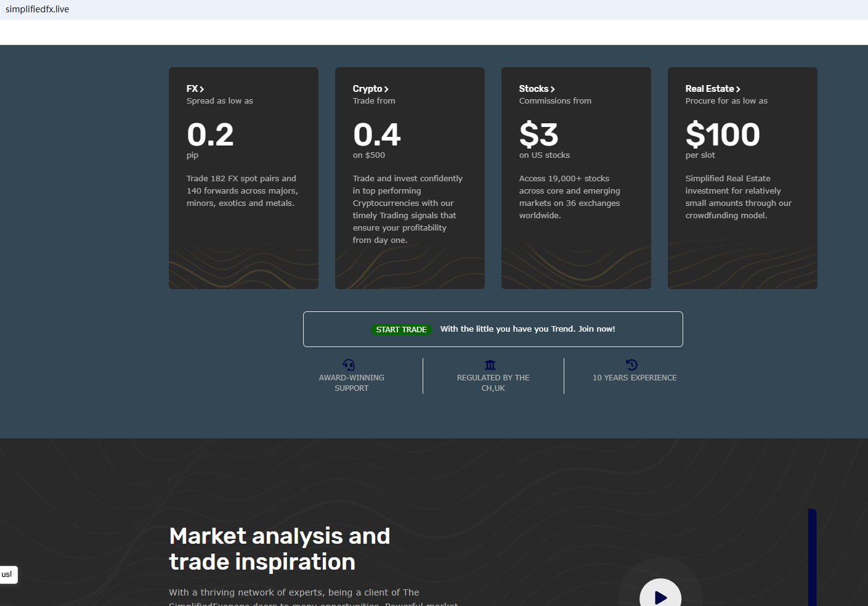Screen dimensions: 868x606
Task: Click the history clock experience icon
Action: coord(631,365)
